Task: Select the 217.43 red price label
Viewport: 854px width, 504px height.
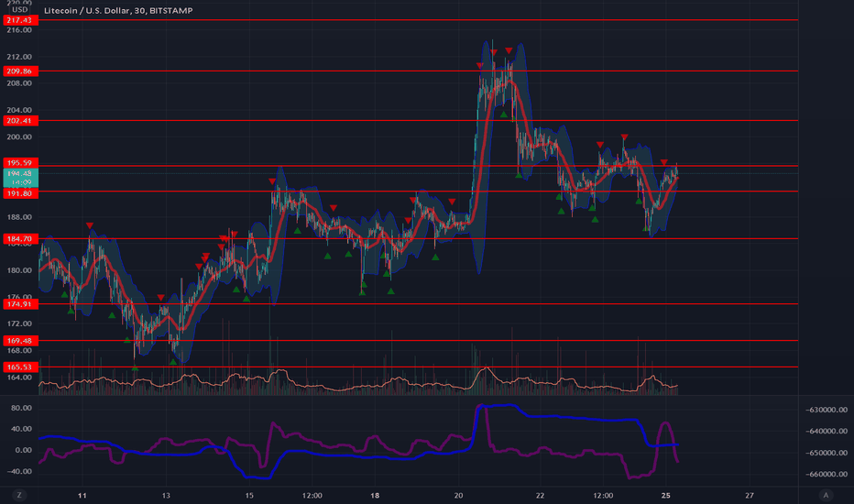Action: click(19, 20)
